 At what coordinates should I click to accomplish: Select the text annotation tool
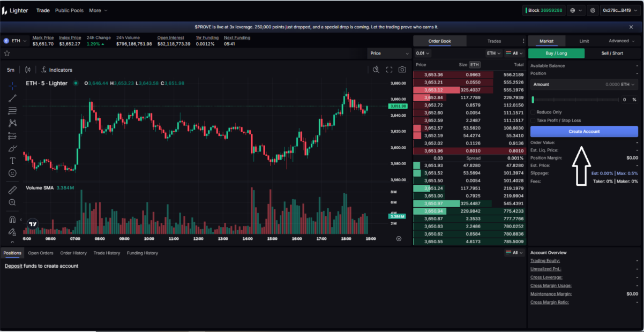pos(12,161)
